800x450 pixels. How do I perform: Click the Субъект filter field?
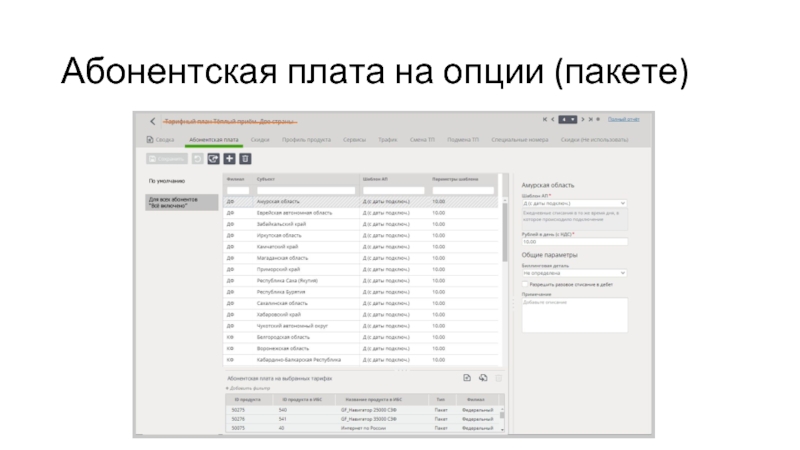(306, 190)
